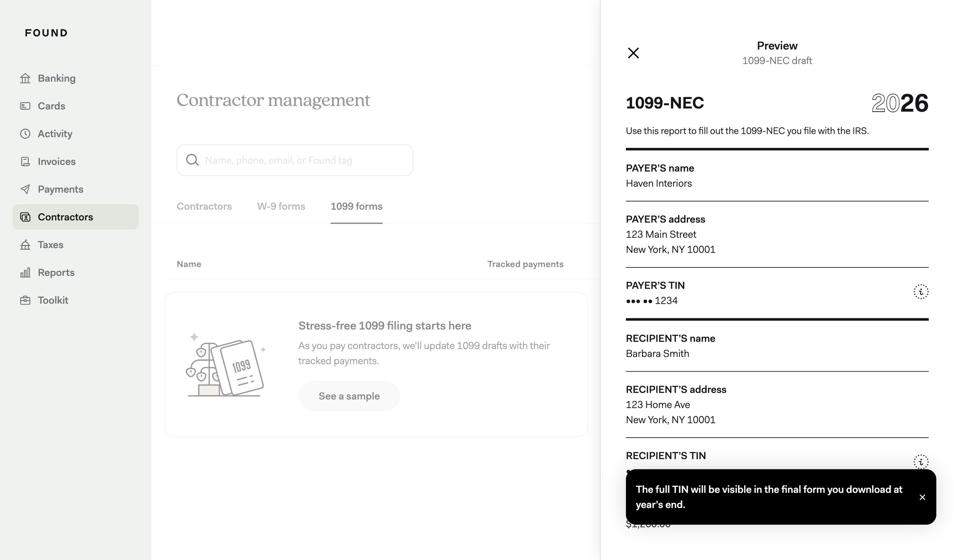Select the 1099 forms tab
Viewport: 954px width, 560px height.
pyautogui.click(x=357, y=206)
